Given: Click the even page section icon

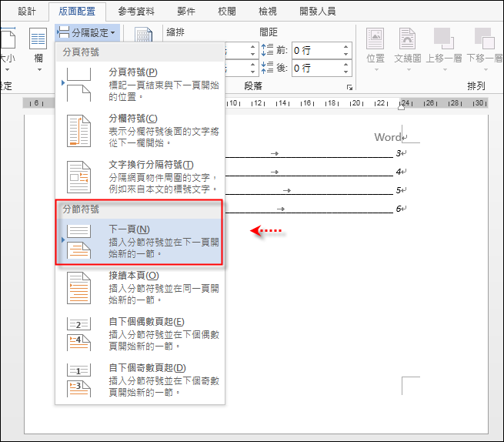Looking at the screenshot, I should (78, 334).
